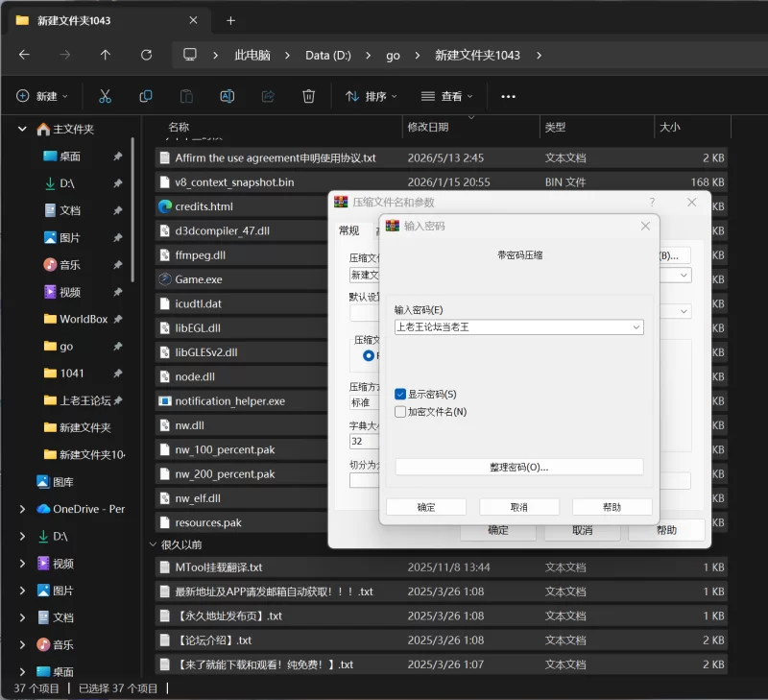The height and width of the screenshot is (700, 768).
Task: Click Data (D:) breadcrumb
Action: point(328,56)
